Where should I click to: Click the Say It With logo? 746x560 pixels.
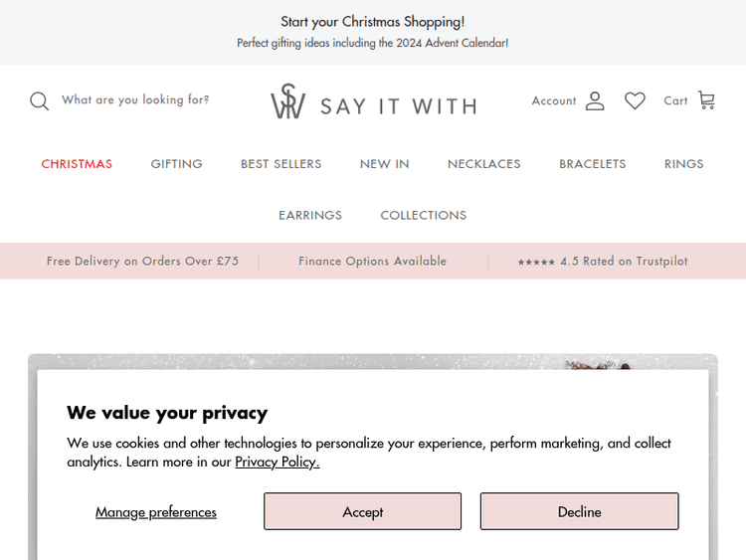pyautogui.click(x=373, y=101)
